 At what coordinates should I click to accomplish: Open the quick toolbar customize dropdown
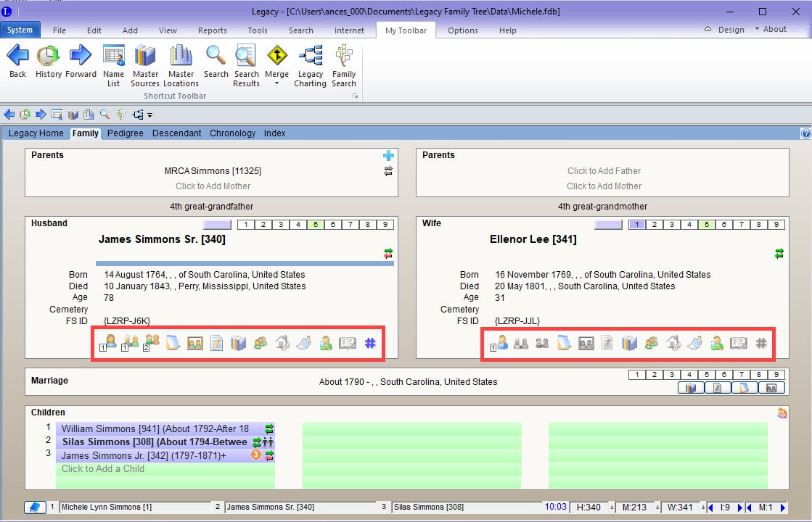(149, 115)
